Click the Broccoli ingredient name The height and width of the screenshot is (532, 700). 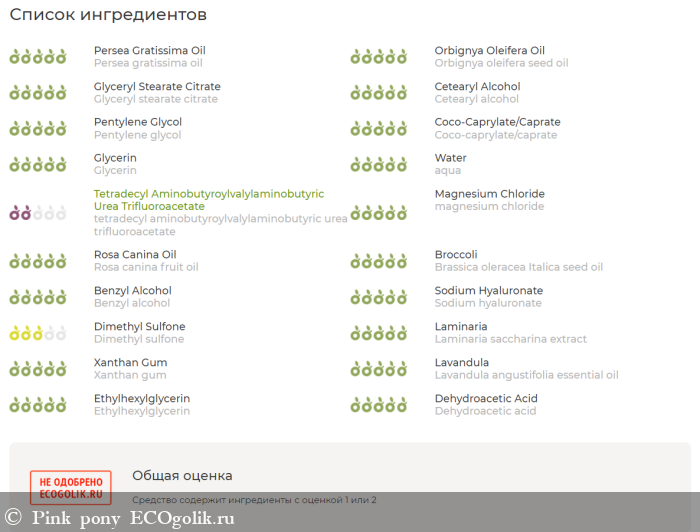(x=456, y=255)
